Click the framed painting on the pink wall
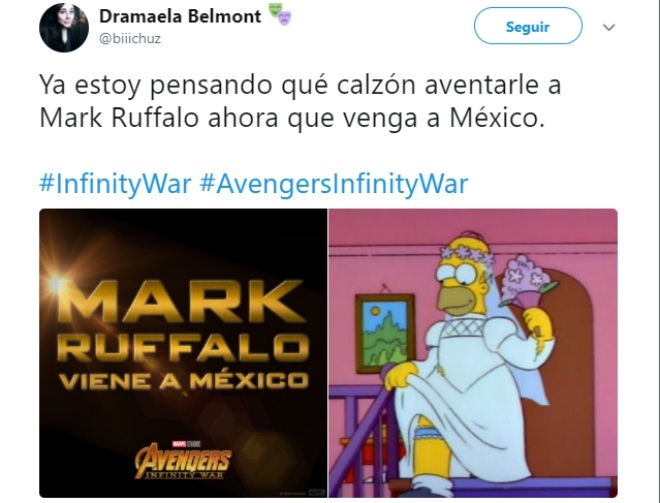The image size is (660, 503). [x=385, y=333]
